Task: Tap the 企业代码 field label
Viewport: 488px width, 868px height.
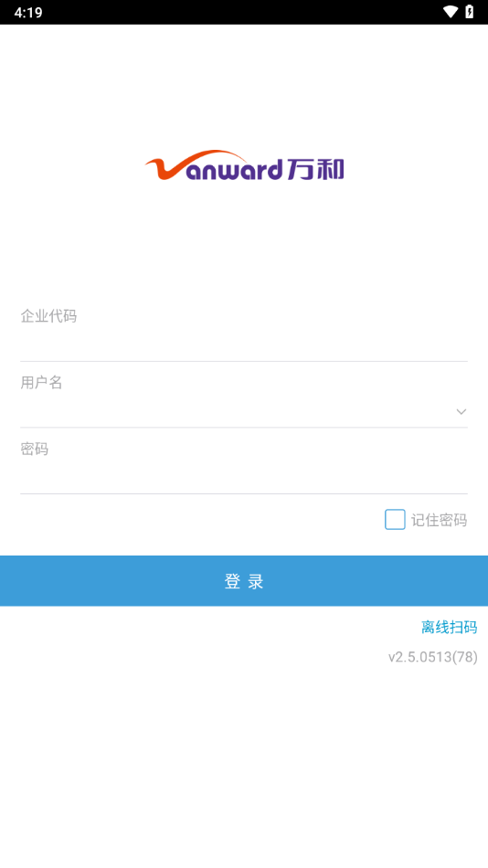Action: (x=48, y=316)
